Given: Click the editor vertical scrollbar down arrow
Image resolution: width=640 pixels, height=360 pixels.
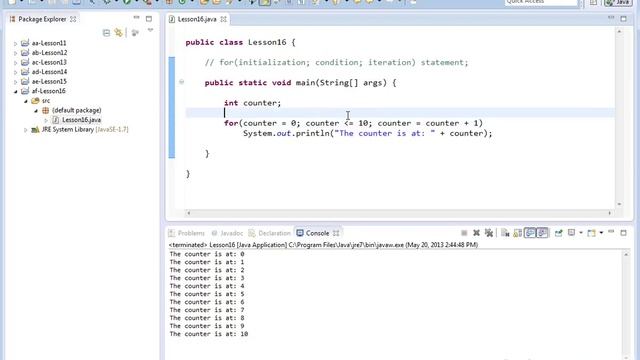Looking at the screenshot, I should [x=620, y=204].
